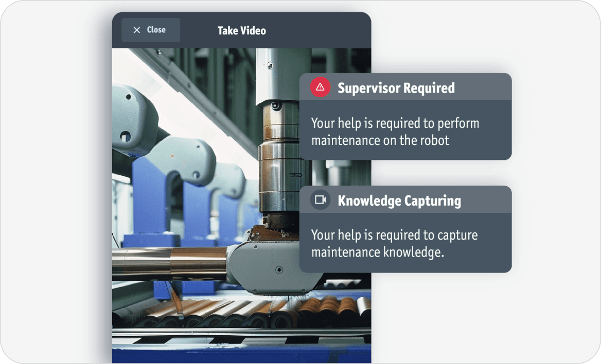Click the Supervisor Required card's empty header area
The width and height of the screenshot is (601, 364).
(484, 88)
